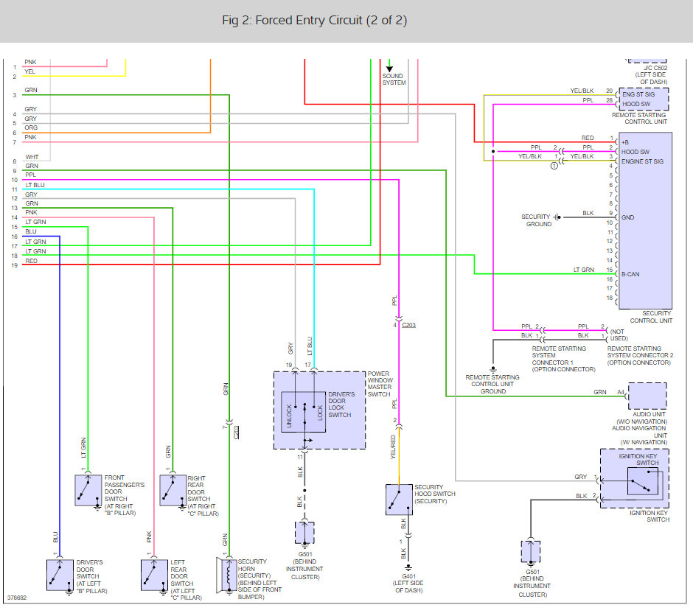Click the UNLOCK label in door lock switch
The width and height of the screenshot is (693, 616).
click(x=289, y=416)
